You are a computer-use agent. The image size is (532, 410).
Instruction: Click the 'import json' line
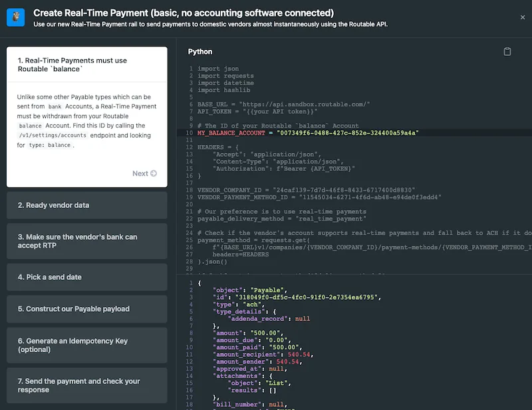[218, 68]
